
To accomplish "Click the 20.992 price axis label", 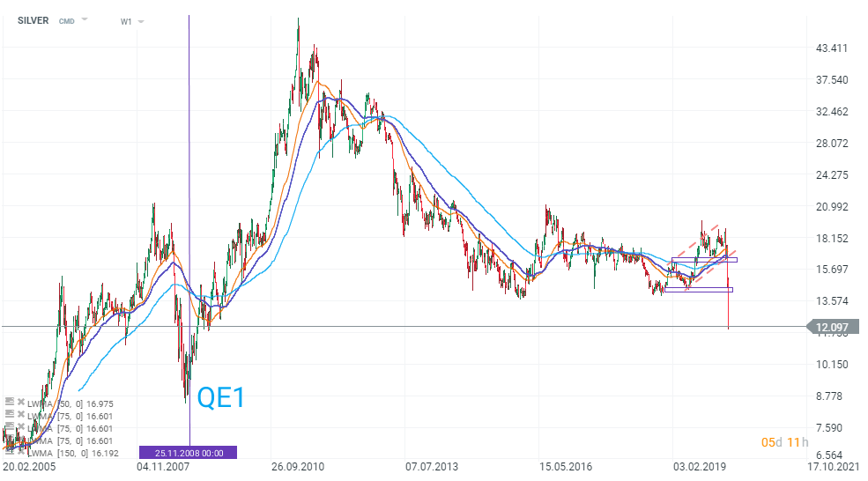I will pos(832,206).
